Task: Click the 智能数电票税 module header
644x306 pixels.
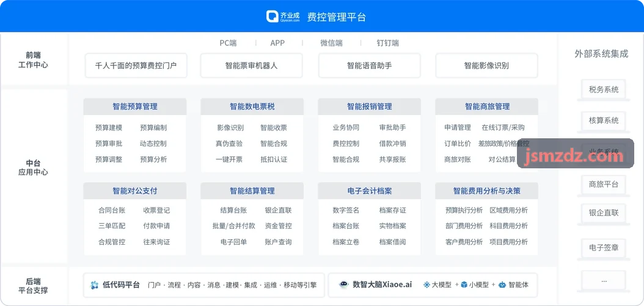Action: pyautogui.click(x=252, y=106)
